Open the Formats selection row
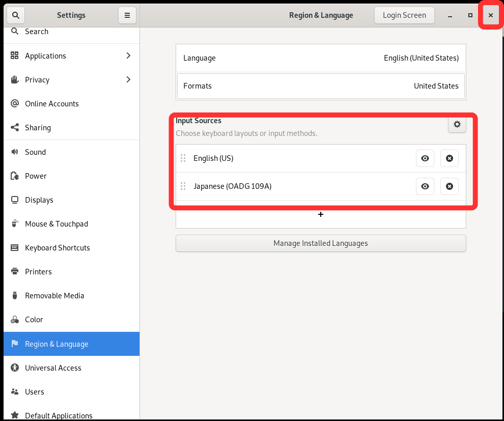Screen dimensions: 504x421 [x=321, y=86]
